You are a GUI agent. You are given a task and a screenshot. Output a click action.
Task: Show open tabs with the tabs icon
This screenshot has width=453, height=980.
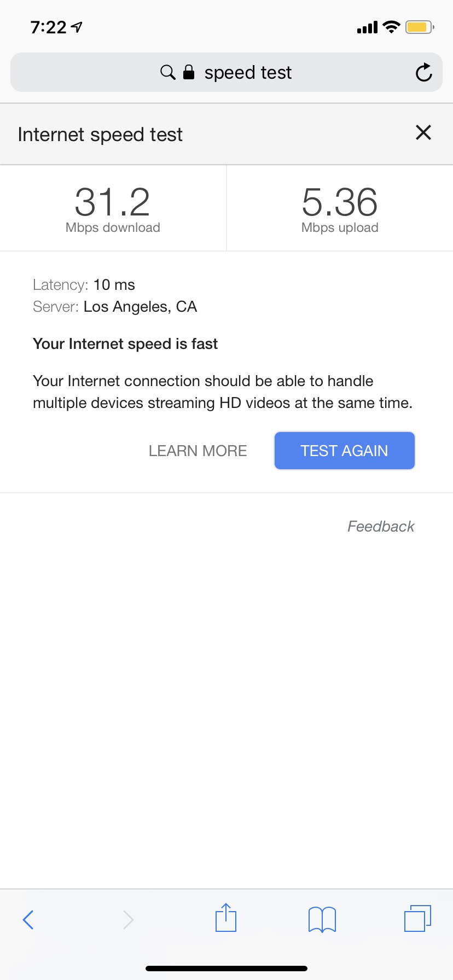417,918
